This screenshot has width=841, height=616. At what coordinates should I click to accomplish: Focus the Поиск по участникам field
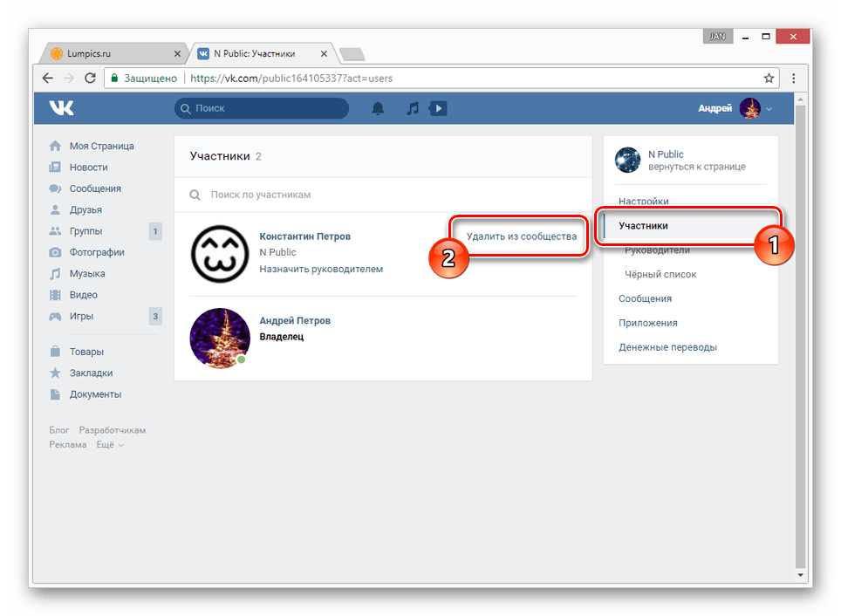point(383,195)
